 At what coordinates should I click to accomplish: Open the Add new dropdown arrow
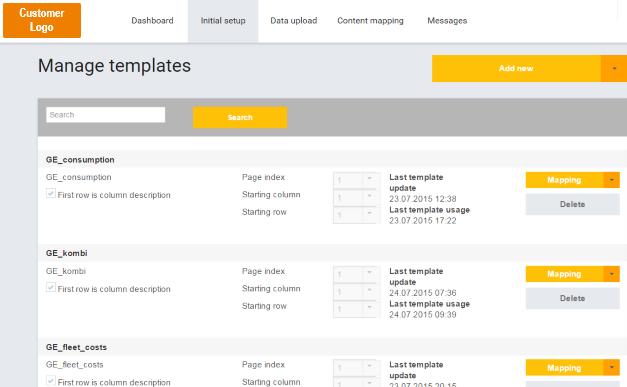(x=614, y=68)
